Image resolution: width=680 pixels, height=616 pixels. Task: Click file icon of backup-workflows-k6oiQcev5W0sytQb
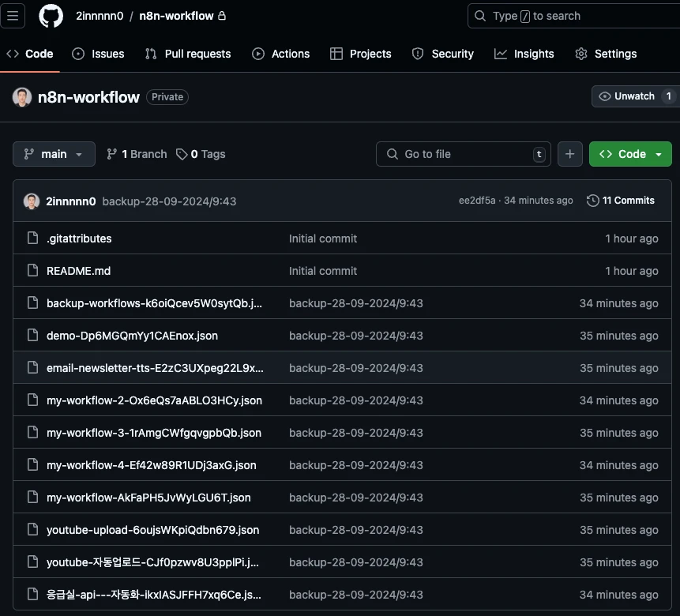[32, 302]
